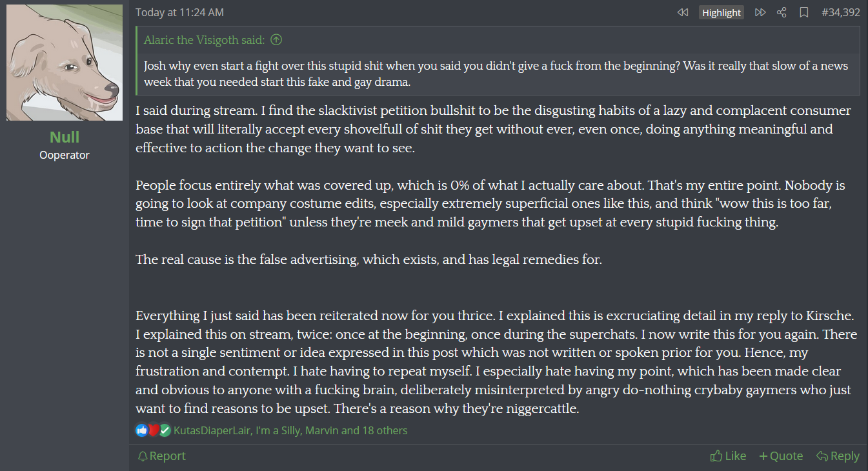
Task: Click the share post icon
Action: tap(782, 12)
